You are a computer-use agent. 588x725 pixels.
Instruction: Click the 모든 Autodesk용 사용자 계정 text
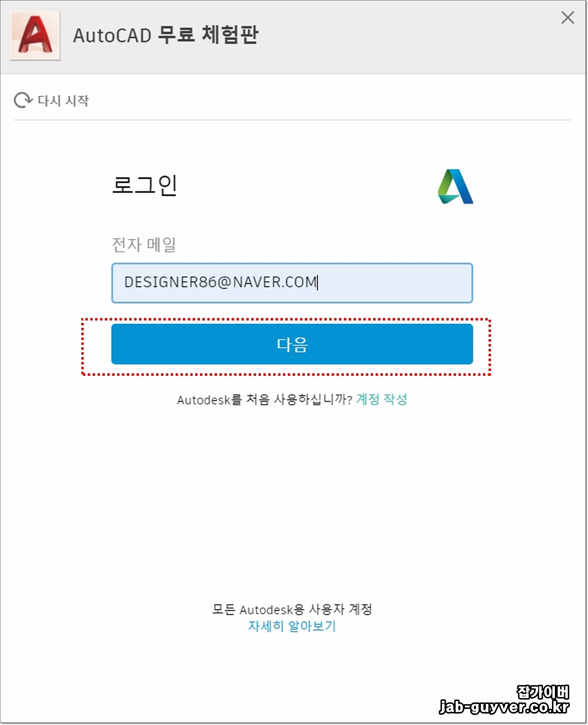point(292,609)
